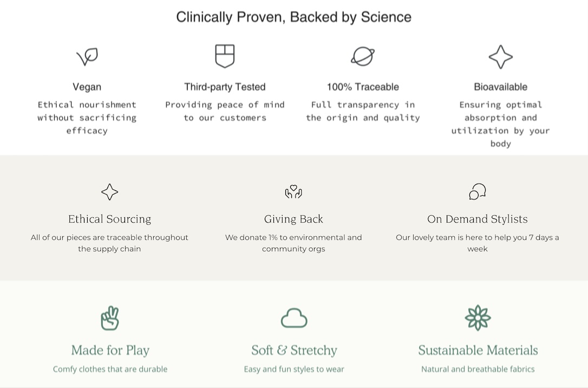Click the leaf icon above Vegan

point(87,56)
